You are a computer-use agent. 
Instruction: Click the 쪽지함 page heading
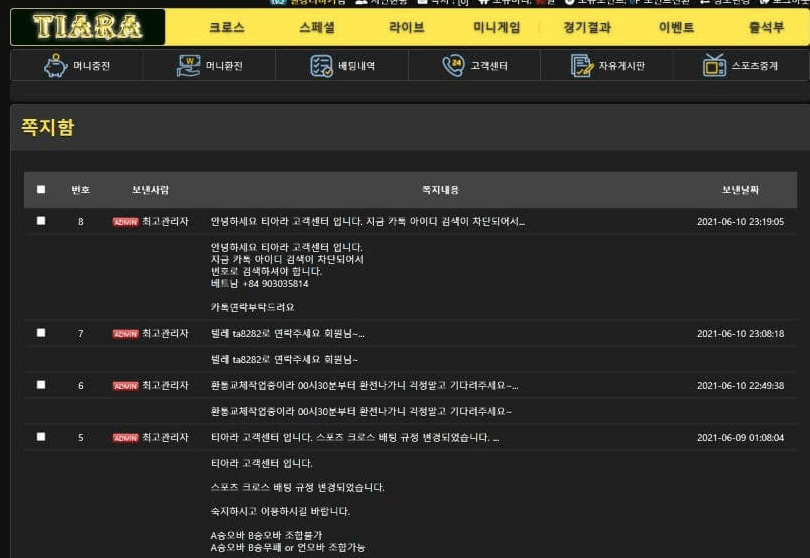pos(48,127)
